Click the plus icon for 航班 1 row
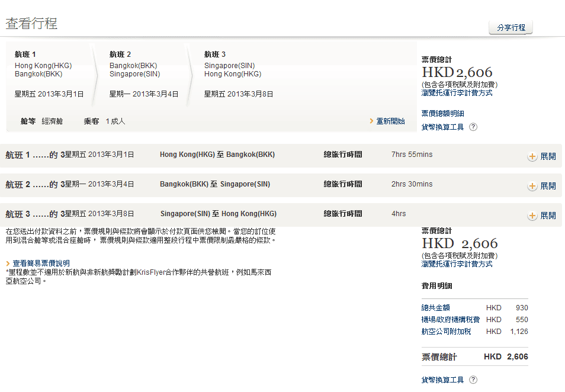Viewport: 565px width, 392px height. [532, 156]
